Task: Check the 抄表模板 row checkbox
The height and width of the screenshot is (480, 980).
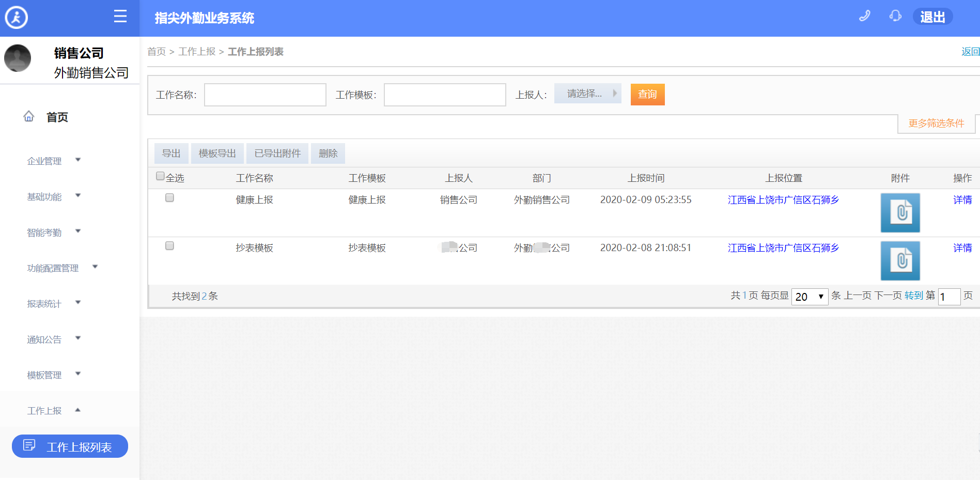Action: coord(169,246)
